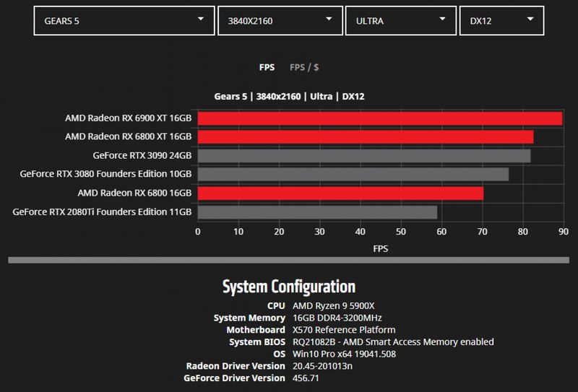Click the System Memory label
Screen dimensions: 578x392
(249, 318)
